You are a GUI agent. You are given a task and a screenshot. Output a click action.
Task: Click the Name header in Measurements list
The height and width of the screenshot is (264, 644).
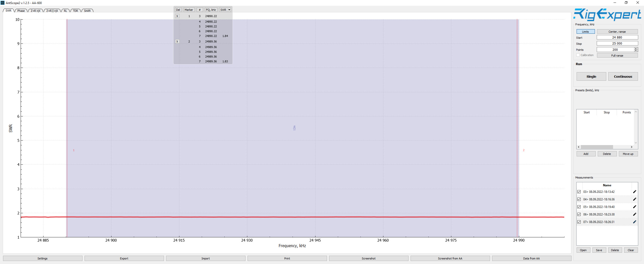[607, 185]
